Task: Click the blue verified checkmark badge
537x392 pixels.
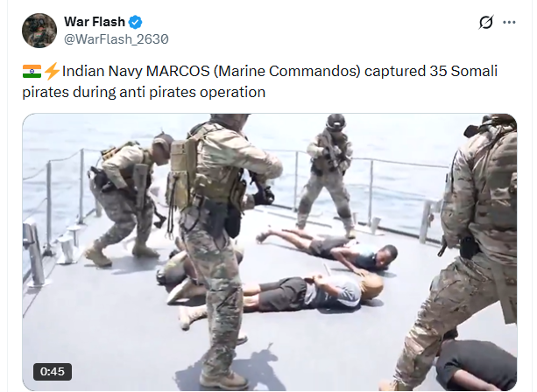Action: pos(135,22)
